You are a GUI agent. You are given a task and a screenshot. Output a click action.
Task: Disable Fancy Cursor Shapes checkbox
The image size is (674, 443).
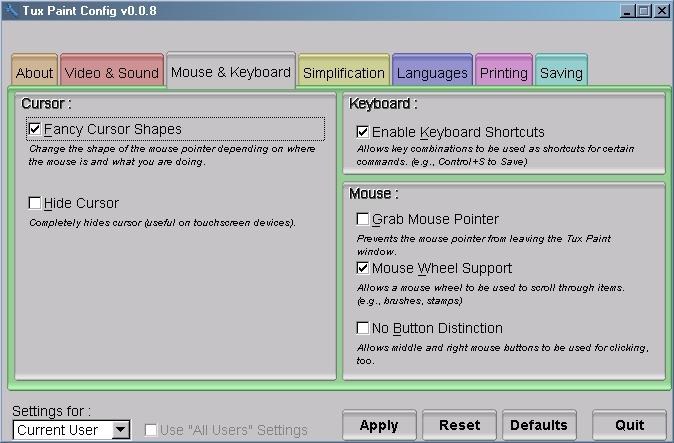click(35, 129)
